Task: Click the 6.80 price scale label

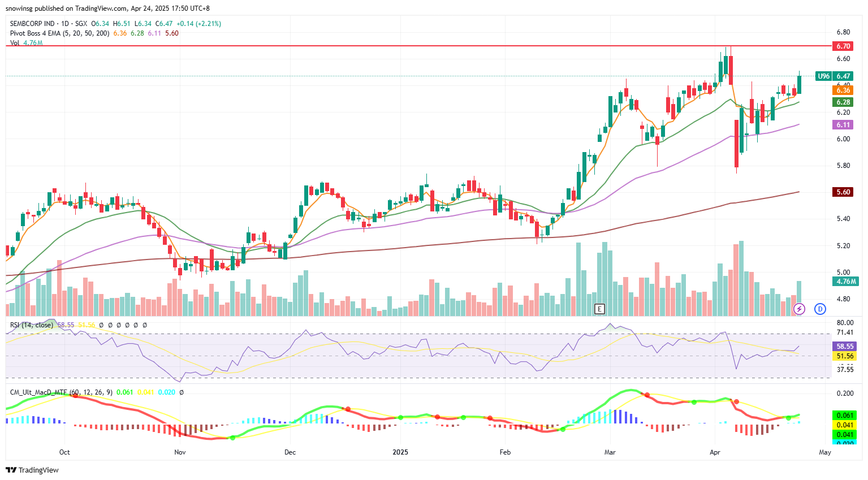Action: 843,32
